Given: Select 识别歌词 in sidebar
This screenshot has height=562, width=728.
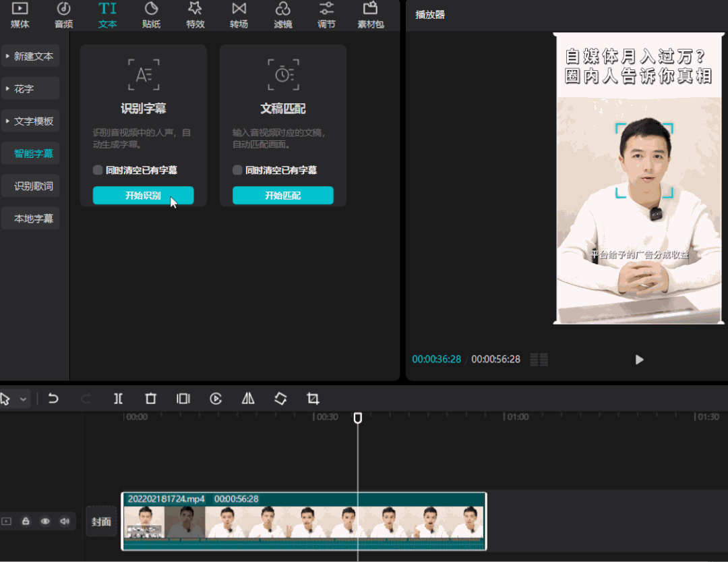Looking at the screenshot, I should pos(30,186).
